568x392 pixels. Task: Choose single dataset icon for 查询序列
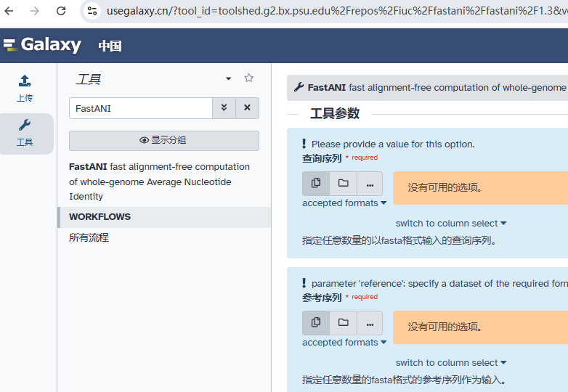316,183
